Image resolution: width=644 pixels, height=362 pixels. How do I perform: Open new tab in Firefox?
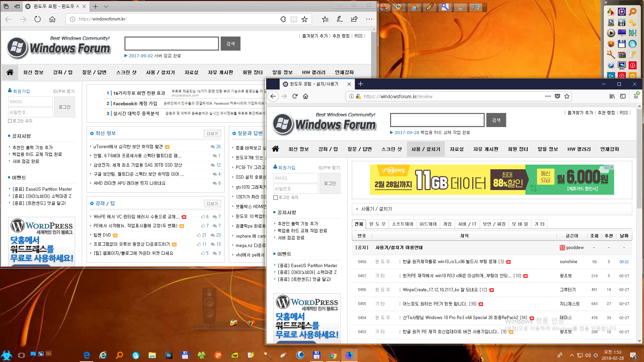pos(361,84)
